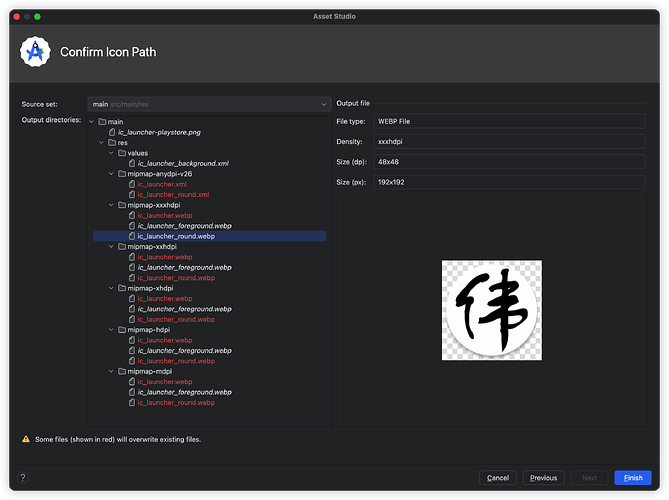This screenshot has width=669, height=500.
Task: Open the Source set dropdown
Action: point(208,104)
